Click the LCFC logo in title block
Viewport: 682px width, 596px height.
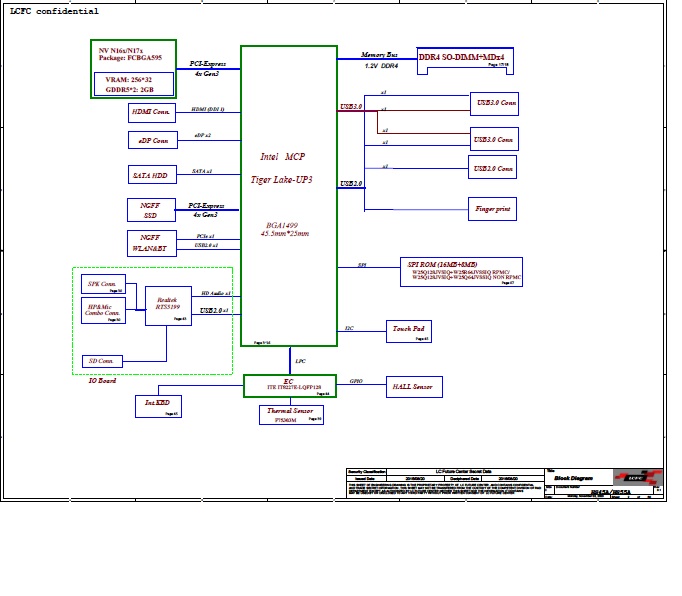(x=638, y=477)
